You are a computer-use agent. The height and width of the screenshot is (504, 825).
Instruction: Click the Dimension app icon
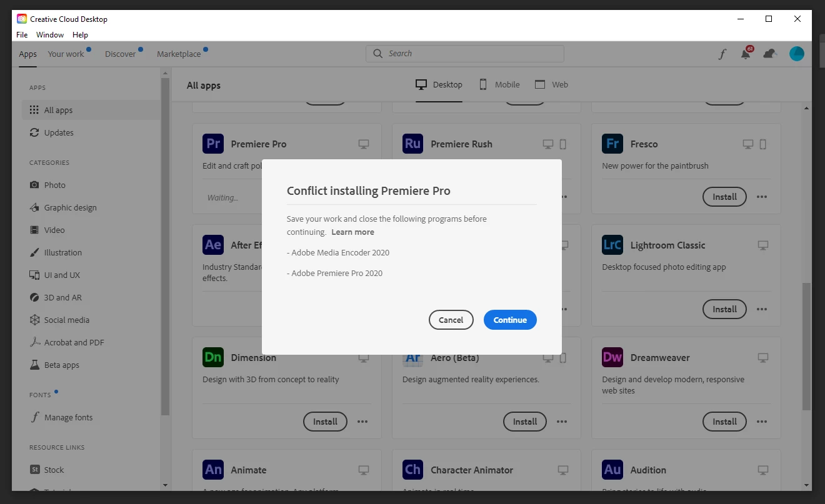pos(213,357)
